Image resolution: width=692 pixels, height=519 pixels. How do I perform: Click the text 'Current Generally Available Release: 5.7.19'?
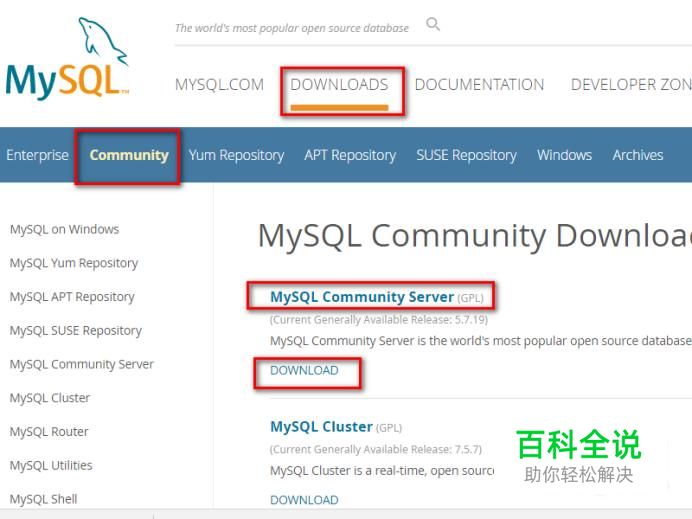[379, 320]
